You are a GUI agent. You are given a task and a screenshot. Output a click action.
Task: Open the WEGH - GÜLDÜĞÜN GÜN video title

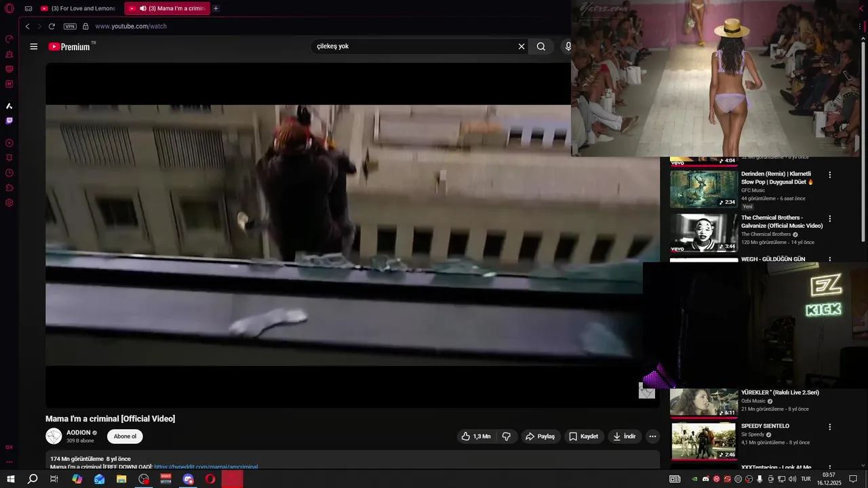[x=773, y=259]
